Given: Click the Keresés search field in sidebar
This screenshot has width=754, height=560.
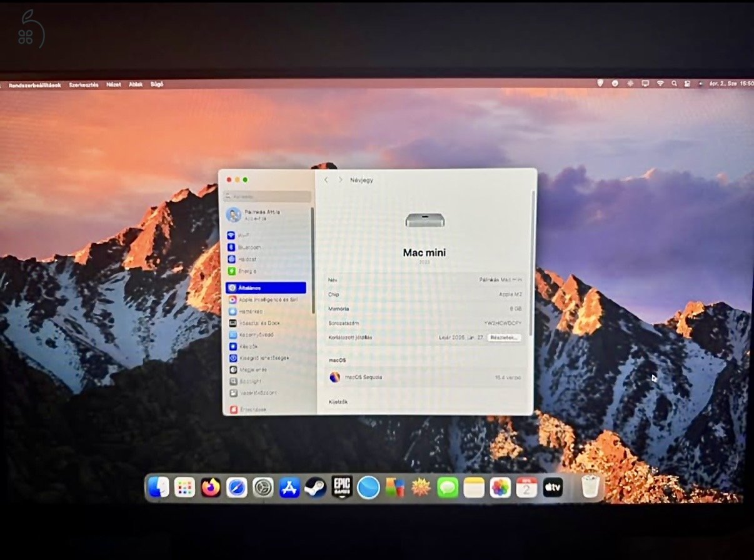Looking at the screenshot, I should [268, 196].
